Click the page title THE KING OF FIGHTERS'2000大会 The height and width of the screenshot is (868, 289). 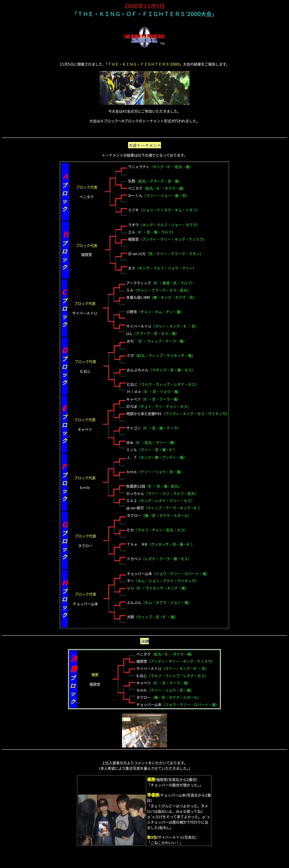(x=144, y=14)
